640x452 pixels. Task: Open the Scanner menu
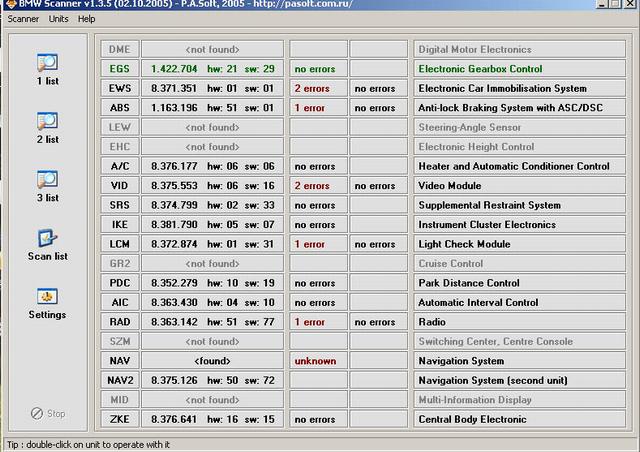point(23,19)
